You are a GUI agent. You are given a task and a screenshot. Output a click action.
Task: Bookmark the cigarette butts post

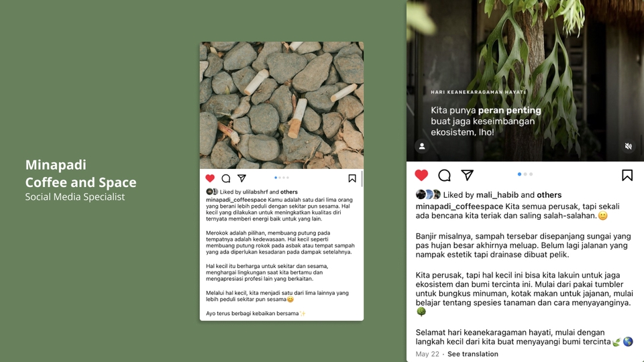click(352, 178)
